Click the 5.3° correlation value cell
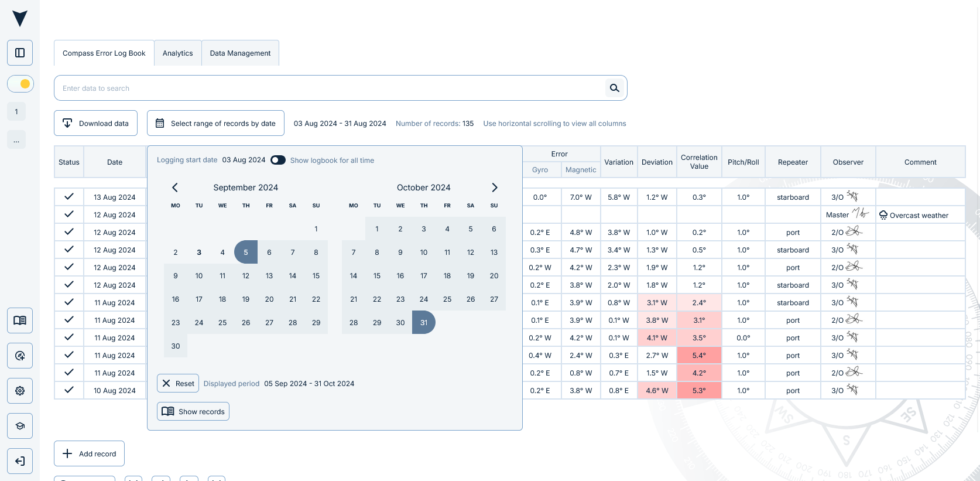This screenshot has width=980, height=481. [699, 390]
